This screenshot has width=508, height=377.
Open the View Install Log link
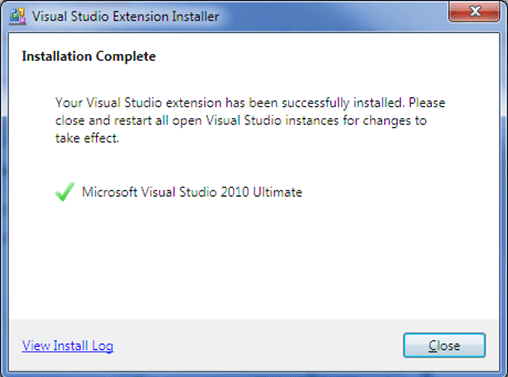pyautogui.click(x=68, y=346)
